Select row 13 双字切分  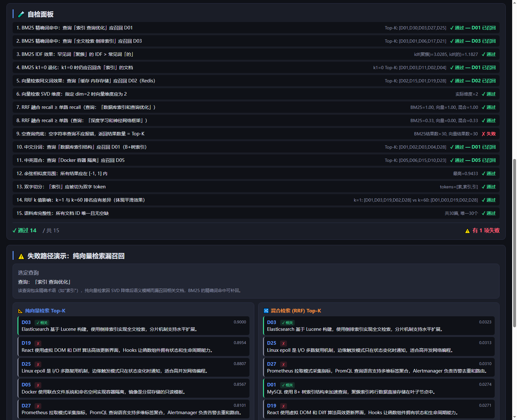pos(256,187)
